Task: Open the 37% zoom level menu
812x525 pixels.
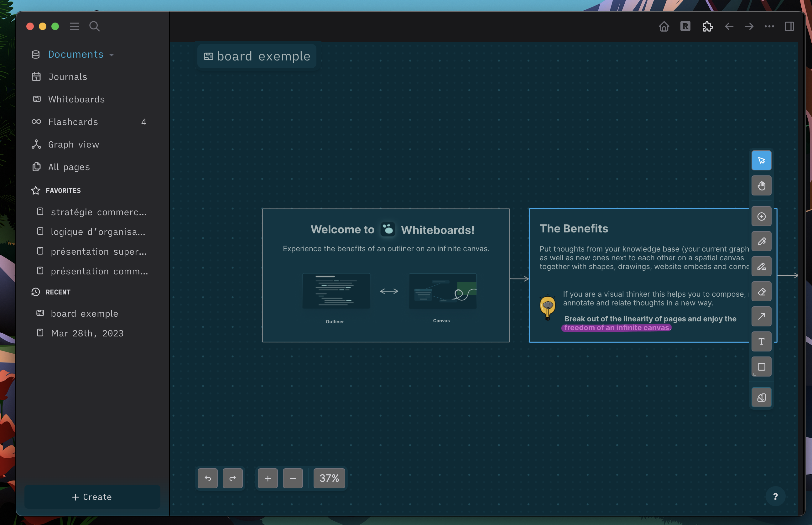Action: 329,478
